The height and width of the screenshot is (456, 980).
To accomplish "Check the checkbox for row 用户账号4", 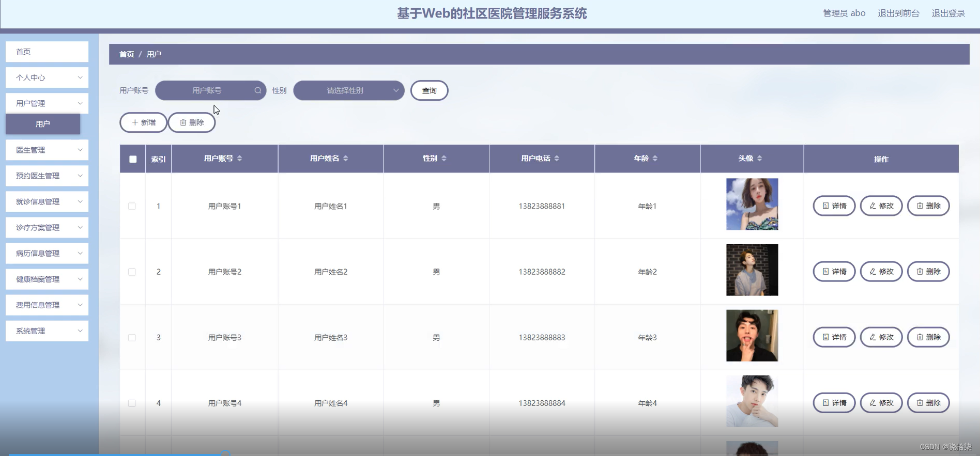I will (x=132, y=403).
